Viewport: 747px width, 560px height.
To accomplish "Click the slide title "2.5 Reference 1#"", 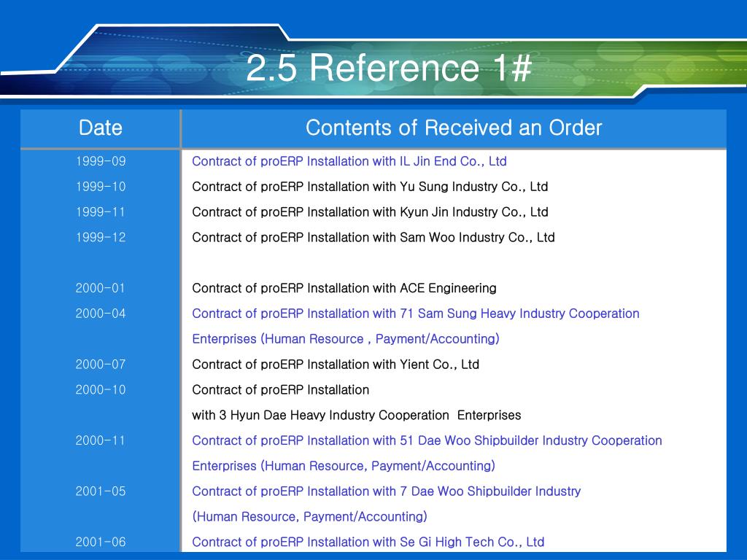I will [389, 67].
